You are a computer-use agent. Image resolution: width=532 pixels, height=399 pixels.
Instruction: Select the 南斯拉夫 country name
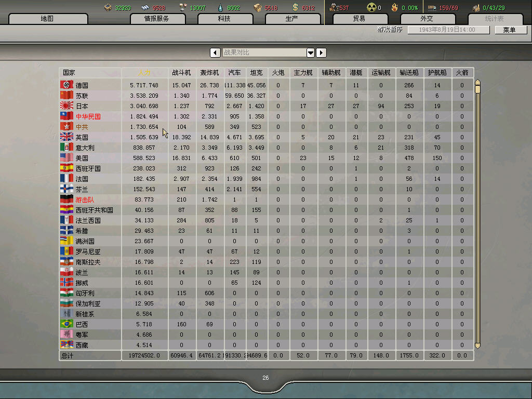pos(88,262)
